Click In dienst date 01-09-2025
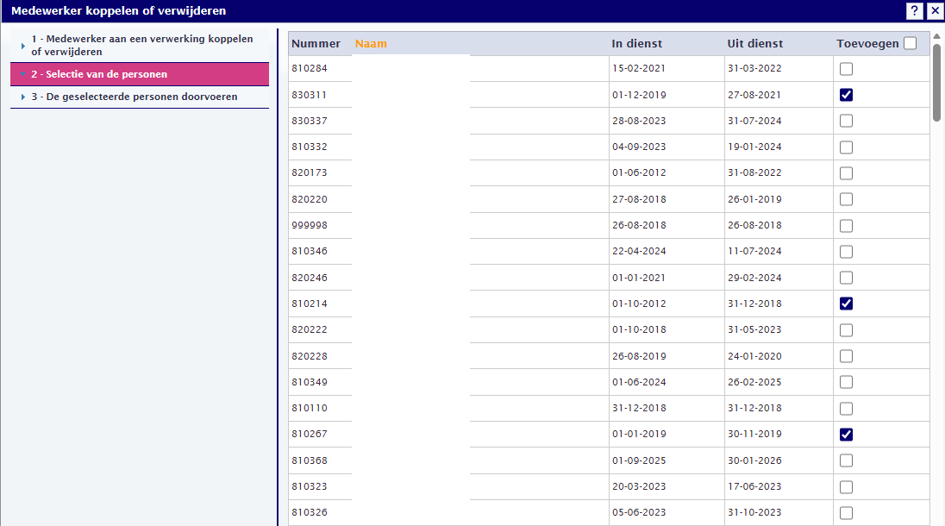 pyautogui.click(x=639, y=460)
